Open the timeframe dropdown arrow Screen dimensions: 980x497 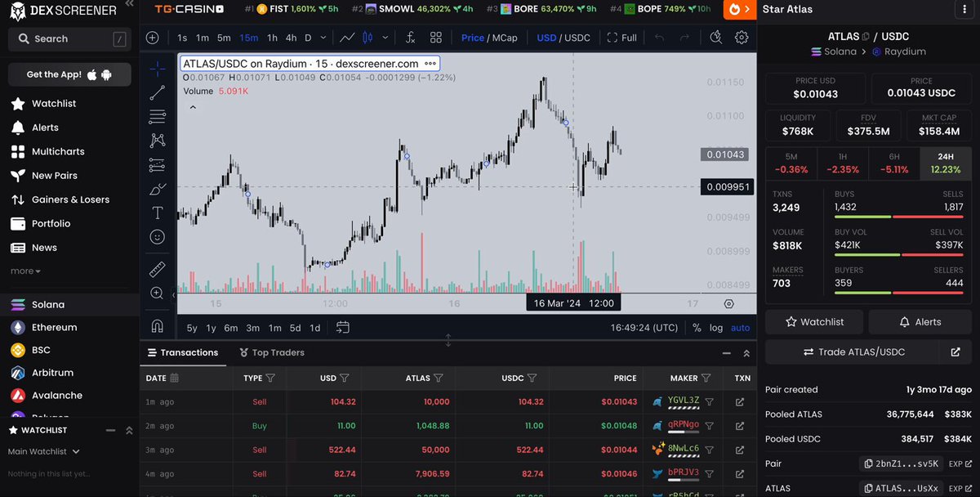(x=324, y=38)
